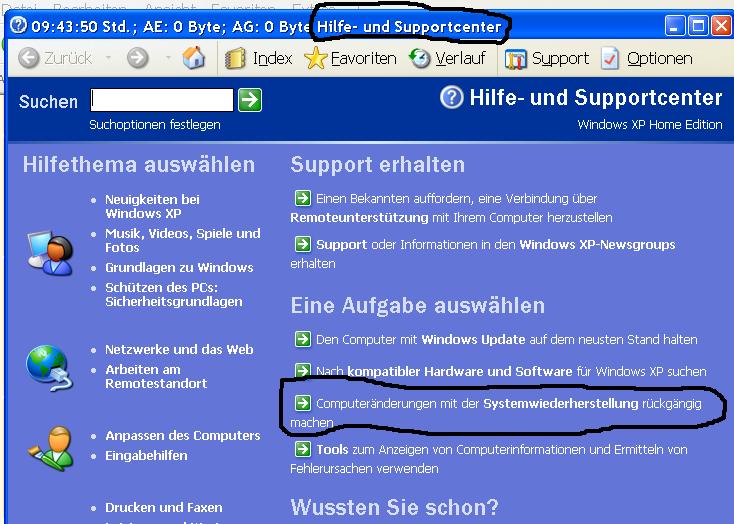Click the Favoriten toolbar label
Screen dimensions: 734x524
pos(364,59)
